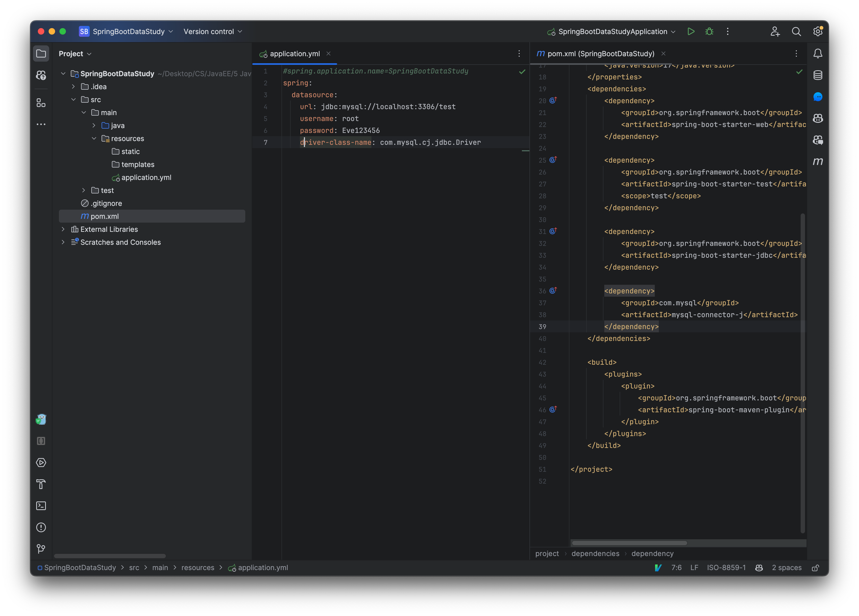Switch to the application.yml tab
859x616 pixels.
click(294, 54)
